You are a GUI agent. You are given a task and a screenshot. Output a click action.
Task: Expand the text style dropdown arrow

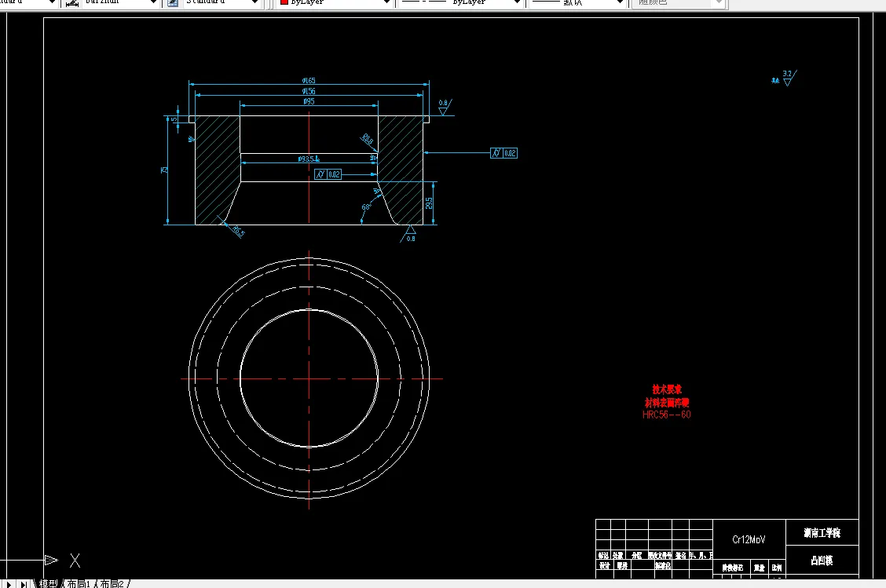pos(52,2)
